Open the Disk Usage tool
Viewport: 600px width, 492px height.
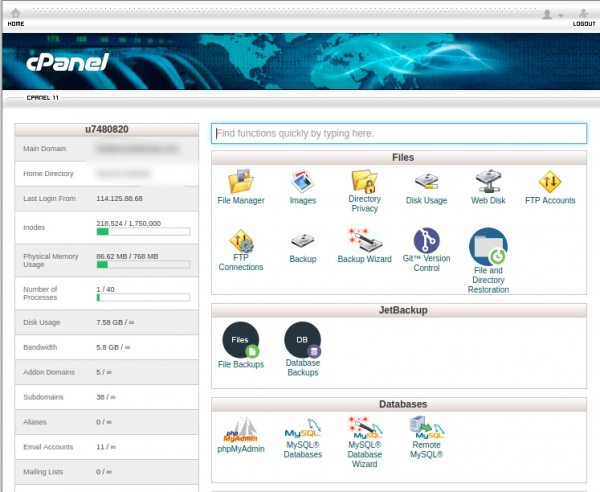click(x=426, y=183)
